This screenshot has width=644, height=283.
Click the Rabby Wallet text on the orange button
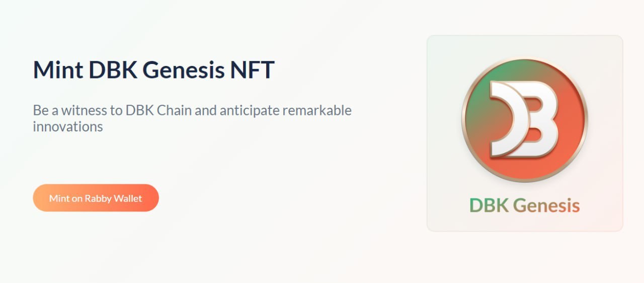pos(113,198)
